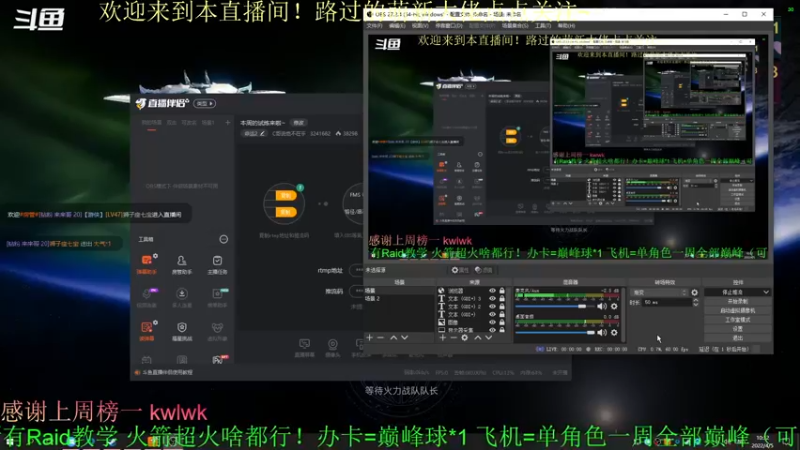
Task: Click pill button beside 直播伴侣 logo
Action: click(x=205, y=104)
